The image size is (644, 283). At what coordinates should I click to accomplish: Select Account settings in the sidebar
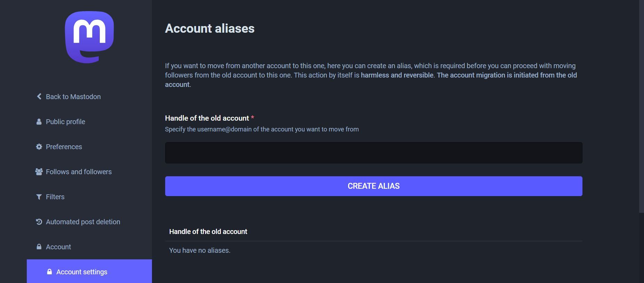(82, 272)
